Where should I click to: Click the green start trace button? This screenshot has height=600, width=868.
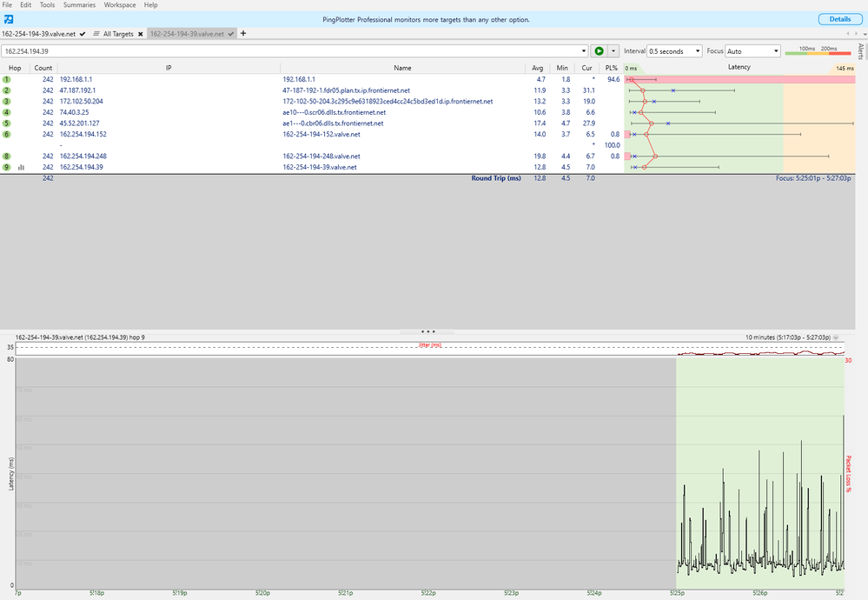(599, 51)
